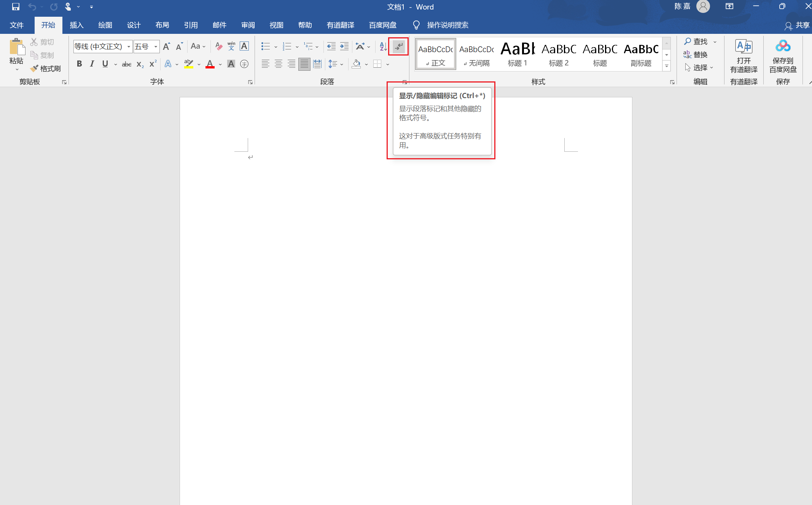Viewport: 812px width, 505px height.
Task: Open the font name dropdown
Action: click(129, 47)
